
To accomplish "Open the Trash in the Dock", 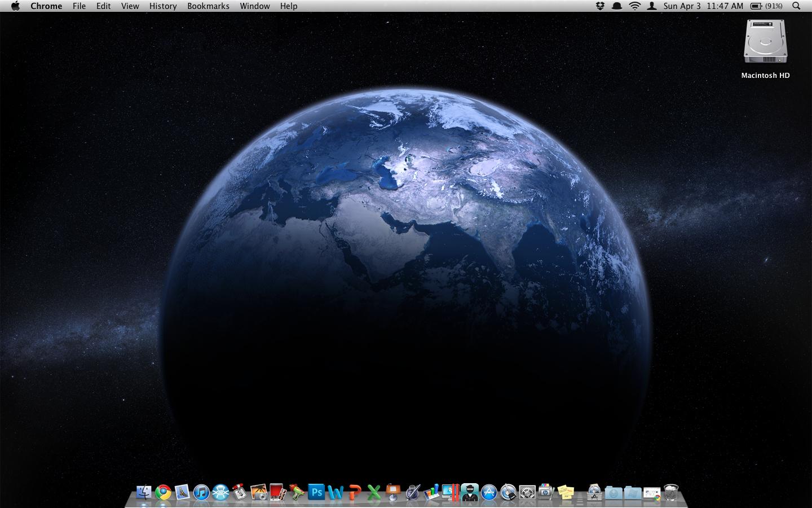I will coord(671,492).
